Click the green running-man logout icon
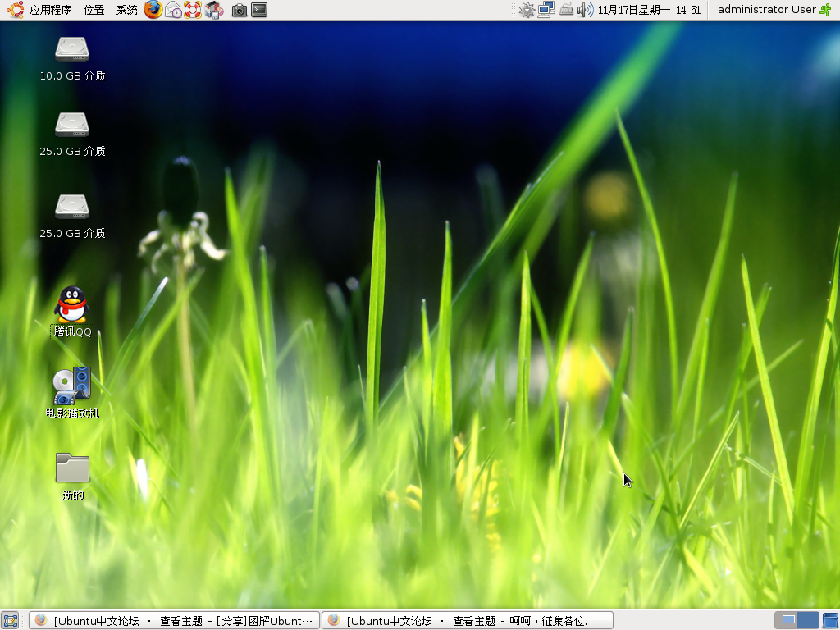Viewport: 840px width, 630px height. point(827,10)
